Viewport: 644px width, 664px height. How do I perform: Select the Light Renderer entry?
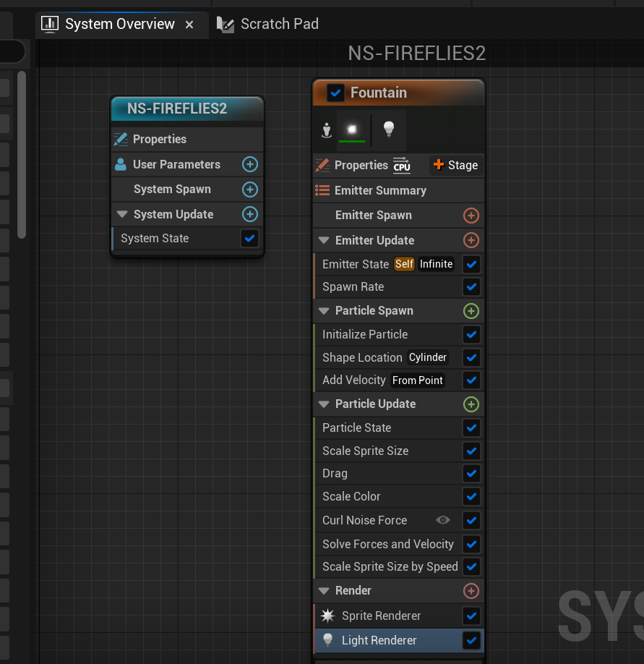click(398, 640)
